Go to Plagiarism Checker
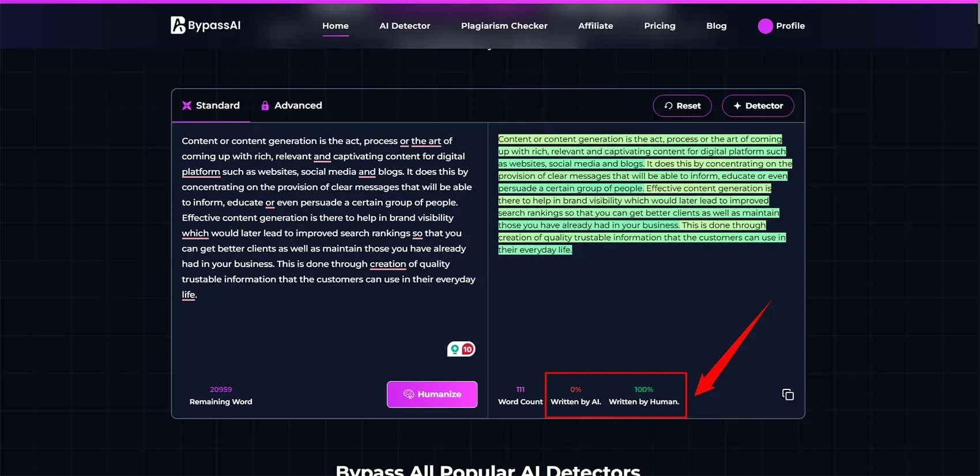This screenshot has width=980, height=476. [x=504, y=26]
